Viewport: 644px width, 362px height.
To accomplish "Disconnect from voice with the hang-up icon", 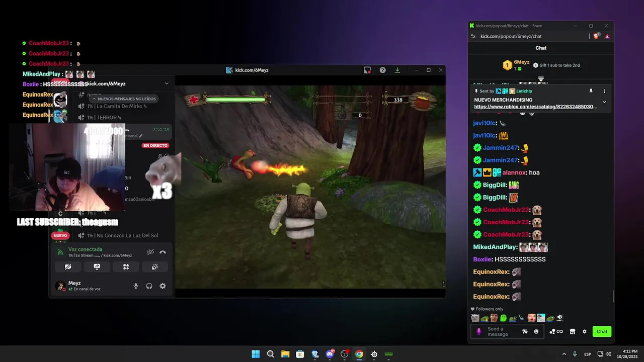I will [163, 252].
